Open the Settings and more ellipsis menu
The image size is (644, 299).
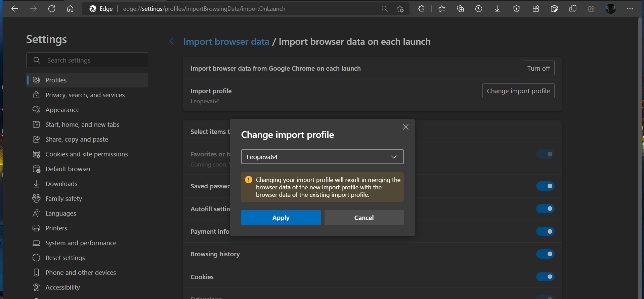pyautogui.click(x=630, y=9)
